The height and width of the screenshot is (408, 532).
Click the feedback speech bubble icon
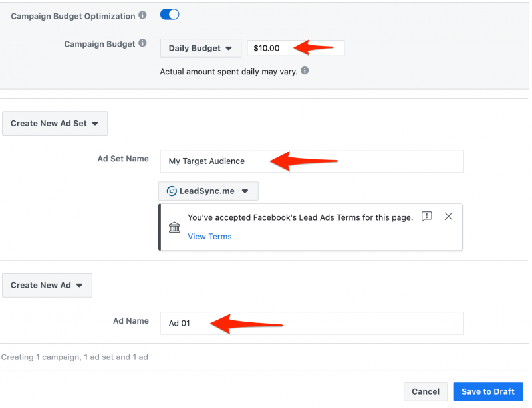click(x=426, y=216)
